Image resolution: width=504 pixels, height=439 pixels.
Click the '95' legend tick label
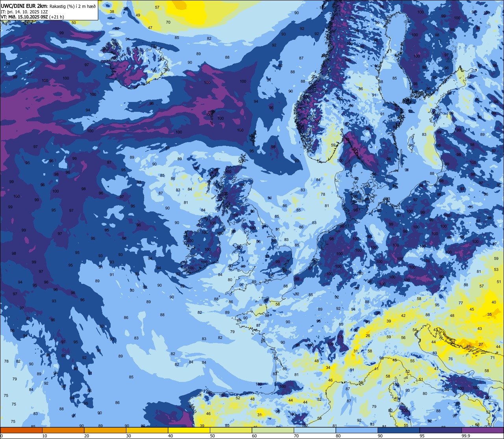pyautogui.click(x=422, y=436)
